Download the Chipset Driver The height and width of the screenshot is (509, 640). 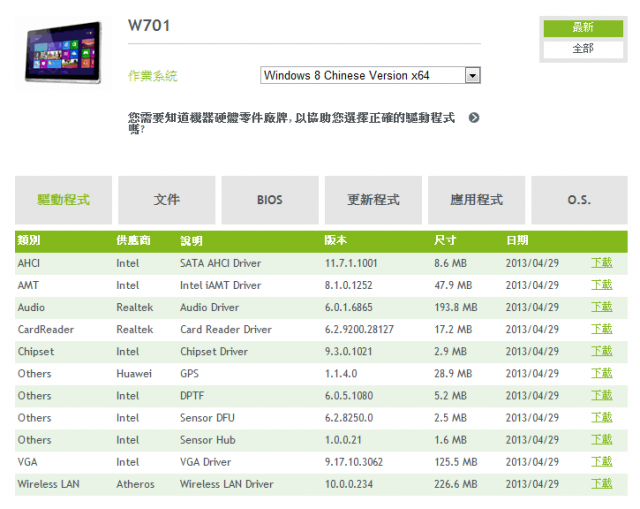pyautogui.click(x=602, y=351)
